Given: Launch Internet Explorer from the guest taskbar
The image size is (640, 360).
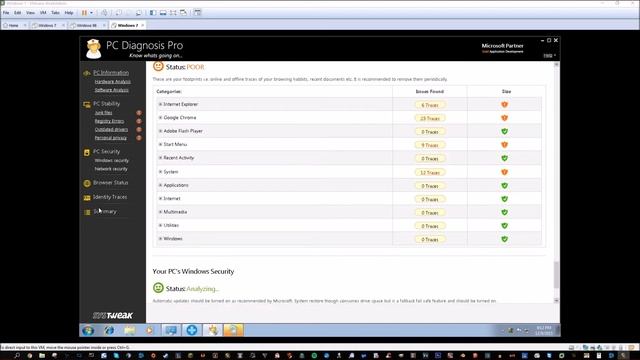Looking at the screenshot, I should point(109,330).
